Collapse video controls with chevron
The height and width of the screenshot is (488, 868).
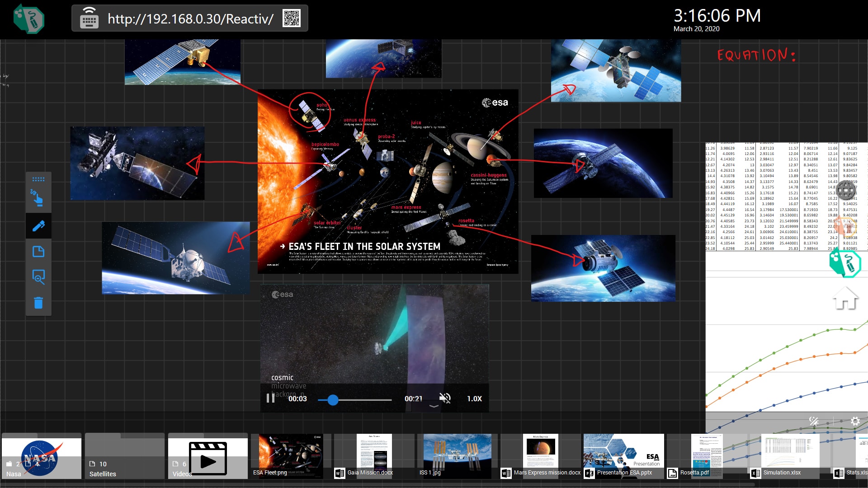tap(434, 406)
